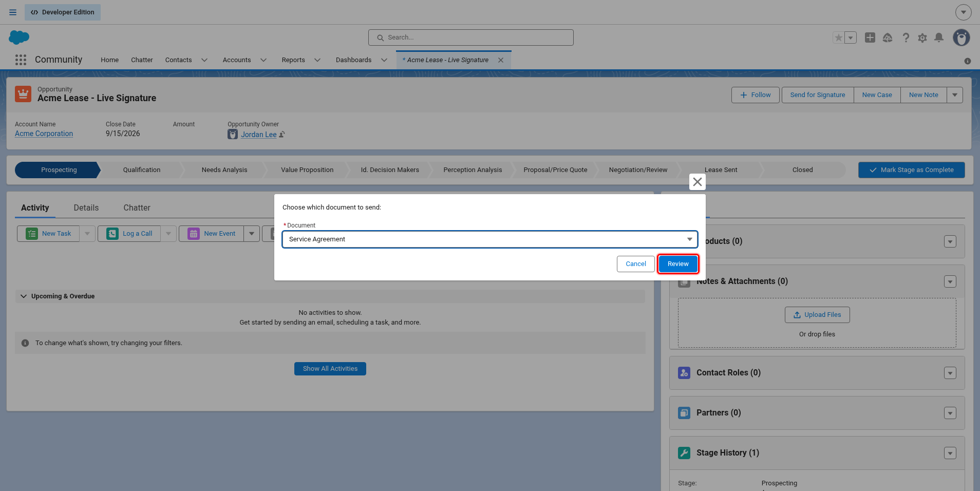Click the New Task button
This screenshot has height=491, width=980.
click(x=48, y=234)
